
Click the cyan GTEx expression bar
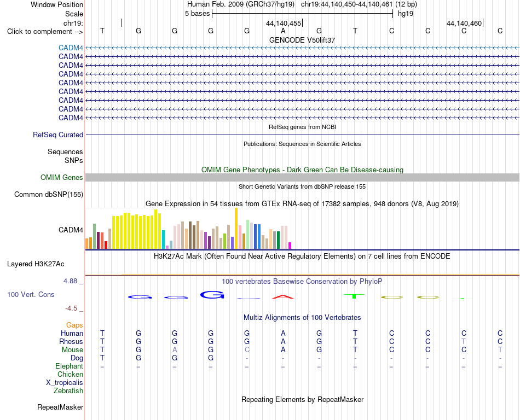click(x=163, y=240)
